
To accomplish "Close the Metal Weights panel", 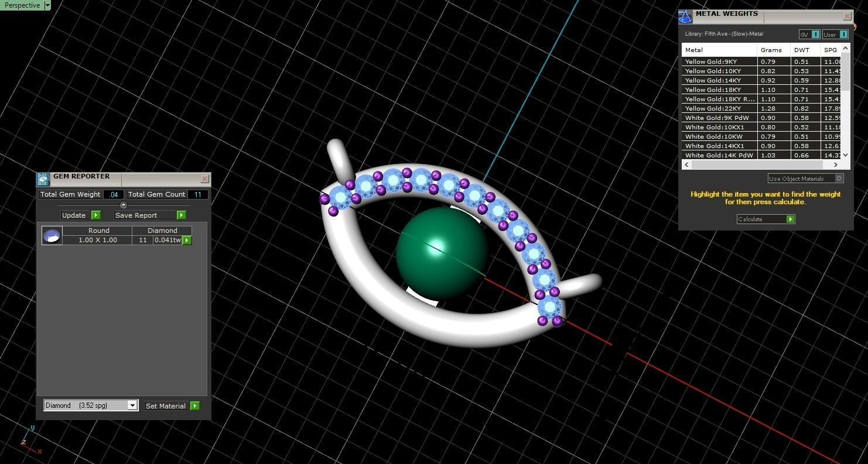I will click(x=847, y=16).
